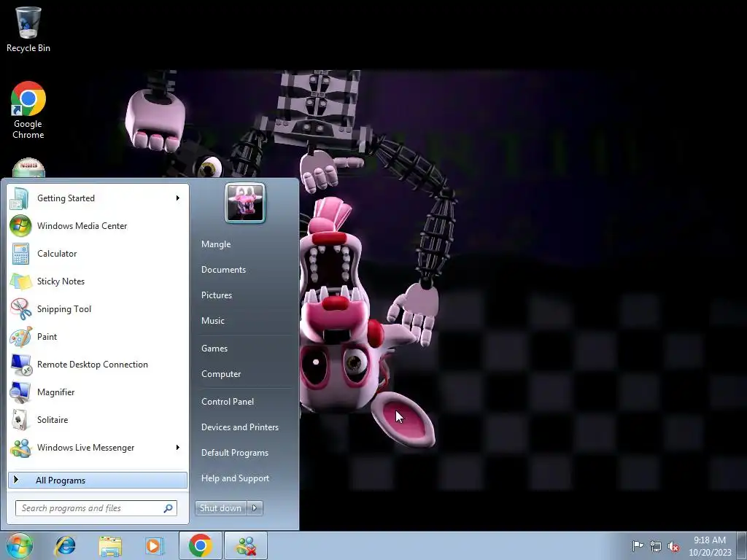Start the Solitaire game
The height and width of the screenshot is (560, 747).
[98, 419]
